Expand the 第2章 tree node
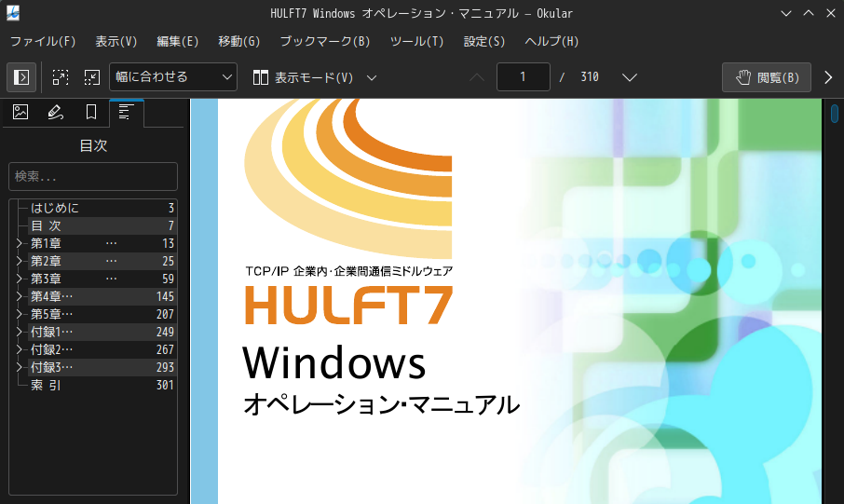844x504 pixels. click(19, 261)
